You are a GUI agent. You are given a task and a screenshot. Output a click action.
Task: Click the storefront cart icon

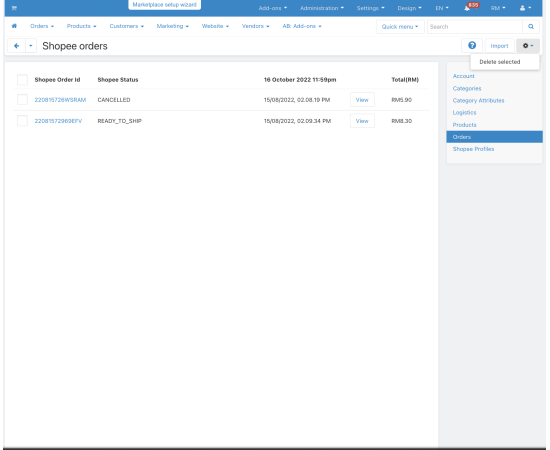click(x=14, y=8)
